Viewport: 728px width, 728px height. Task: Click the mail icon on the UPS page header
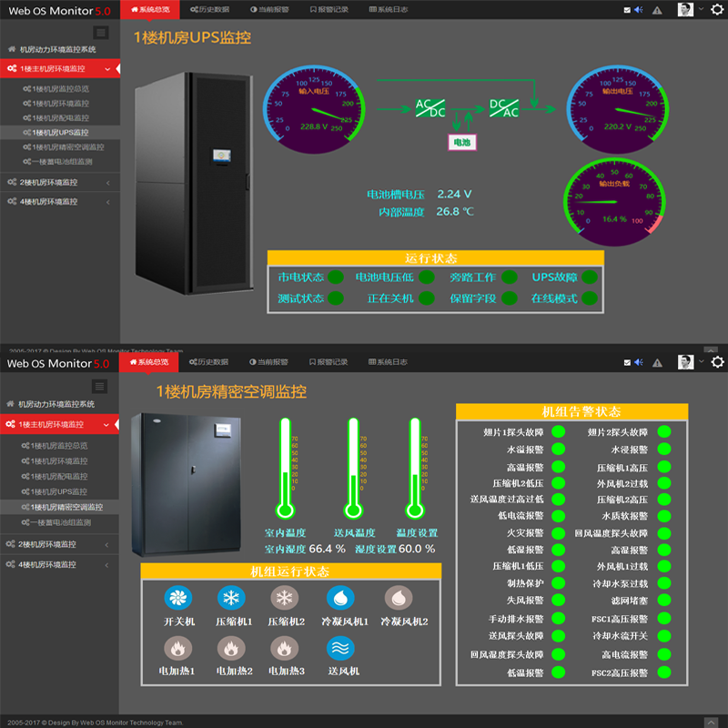pos(627,10)
